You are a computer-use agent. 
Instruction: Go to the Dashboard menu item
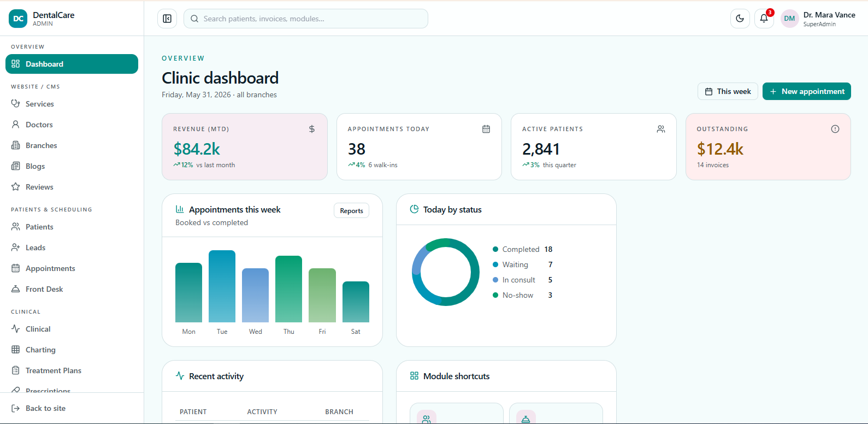[72, 64]
